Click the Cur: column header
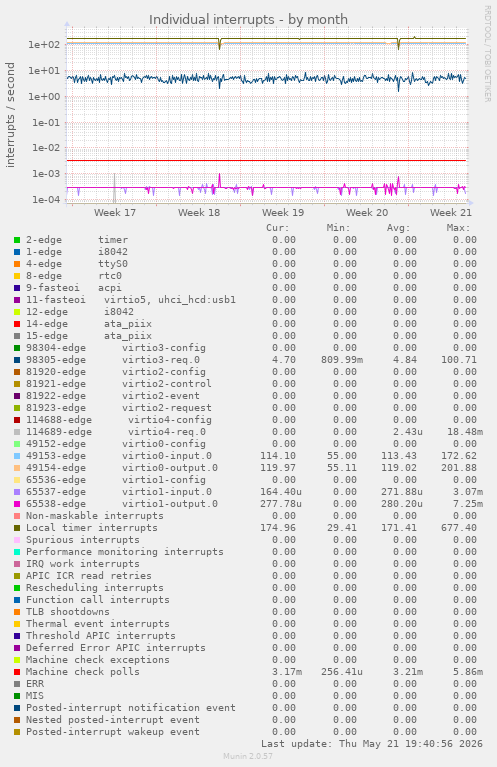 [x=278, y=228]
